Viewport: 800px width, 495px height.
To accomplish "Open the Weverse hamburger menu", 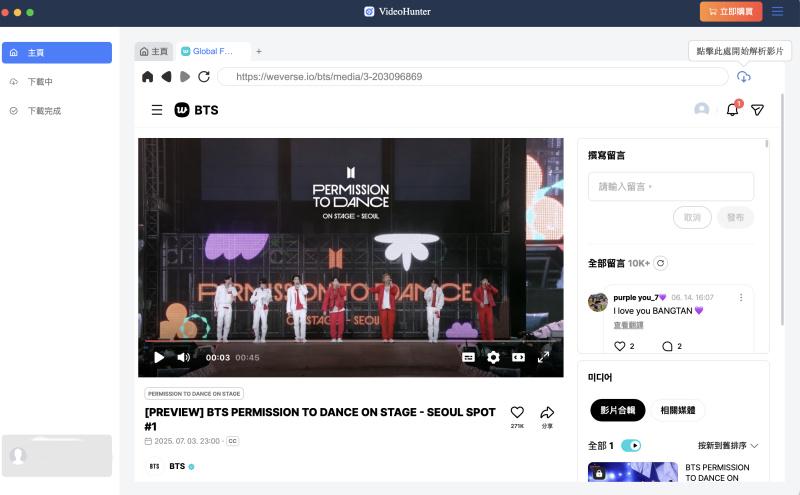I will (x=157, y=110).
